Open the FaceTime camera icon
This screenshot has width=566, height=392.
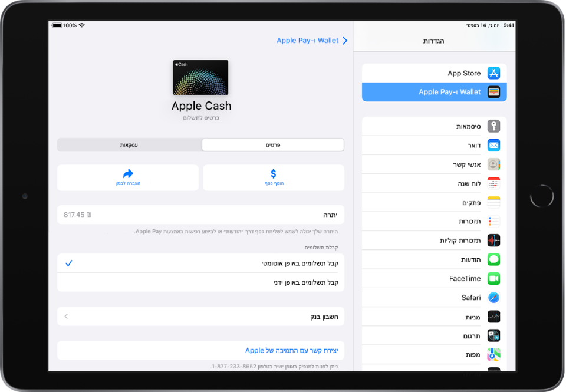[x=493, y=279]
